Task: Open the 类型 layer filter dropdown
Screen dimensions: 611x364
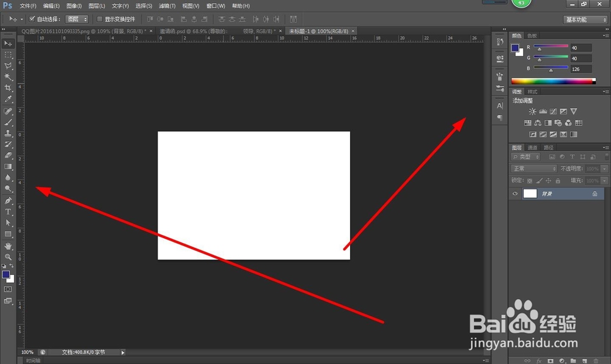Action: (x=525, y=156)
